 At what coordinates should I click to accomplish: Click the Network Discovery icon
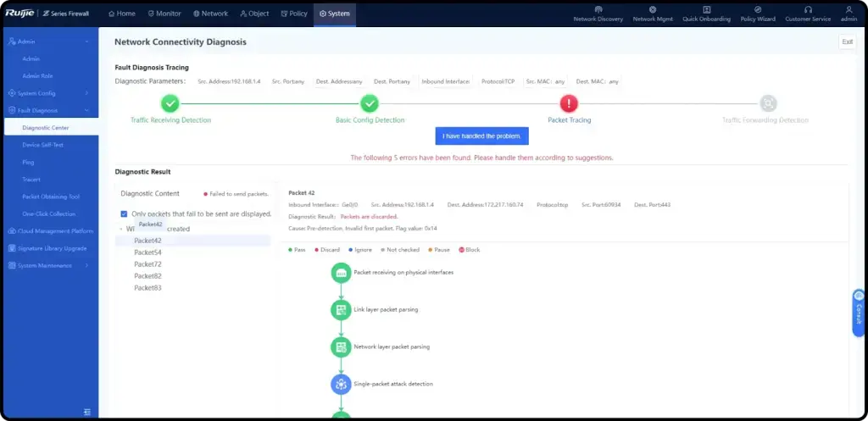pyautogui.click(x=598, y=9)
